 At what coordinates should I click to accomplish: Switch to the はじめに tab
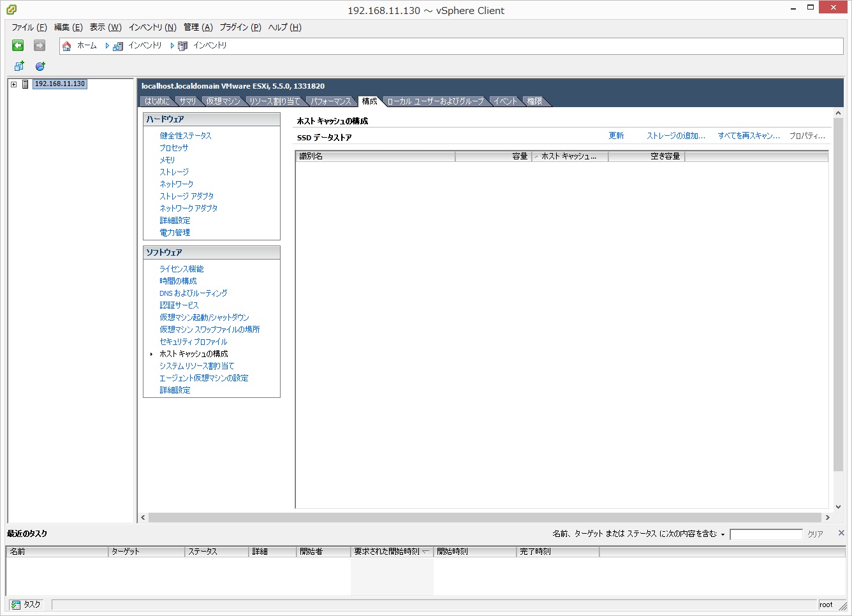(x=157, y=101)
